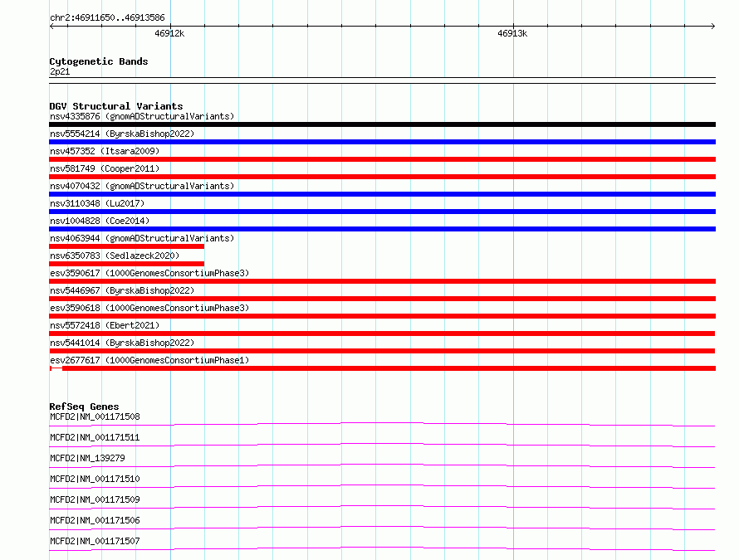Select the nsv5572418 Ebert2021 label
Viewport: 739px width, 560px height.
[105, 325]
